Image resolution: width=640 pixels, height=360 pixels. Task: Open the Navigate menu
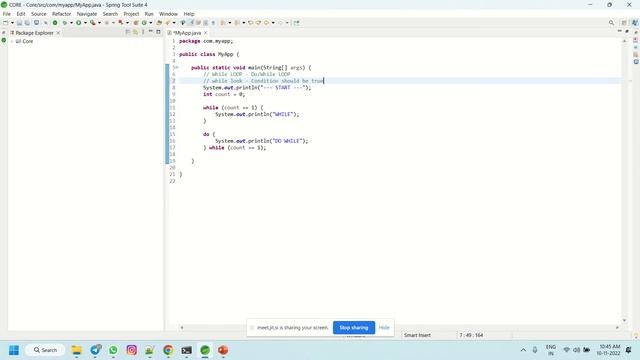pos(87,14)
